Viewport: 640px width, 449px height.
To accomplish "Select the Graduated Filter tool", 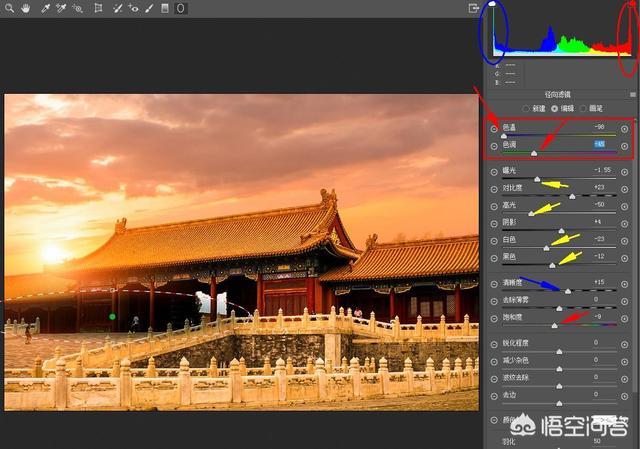I will pos(165,8).
